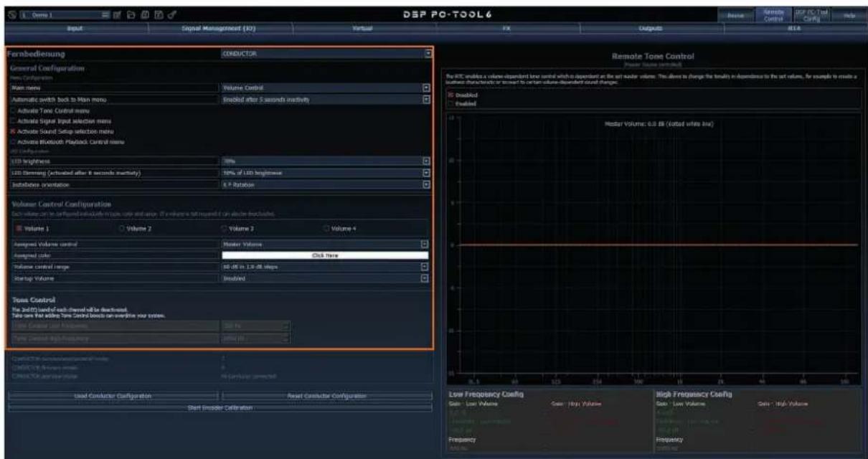Select Enabled option for Remote Tone Control

[450, 103]
